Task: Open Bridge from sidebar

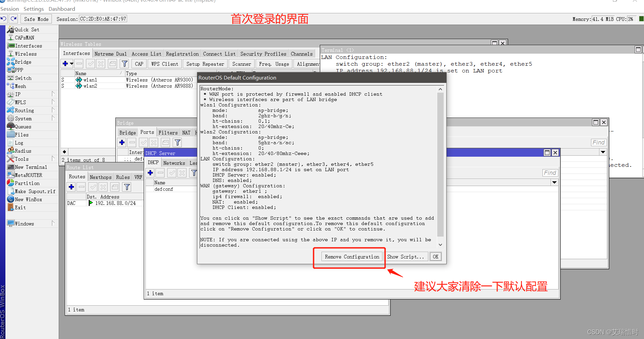Action: (23, 62)
